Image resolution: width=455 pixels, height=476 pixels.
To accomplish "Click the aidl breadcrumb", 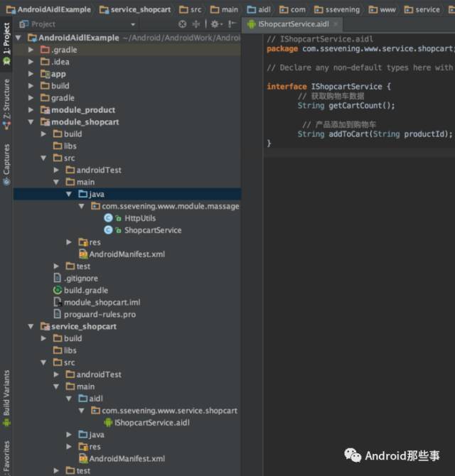I will [259, 10].
